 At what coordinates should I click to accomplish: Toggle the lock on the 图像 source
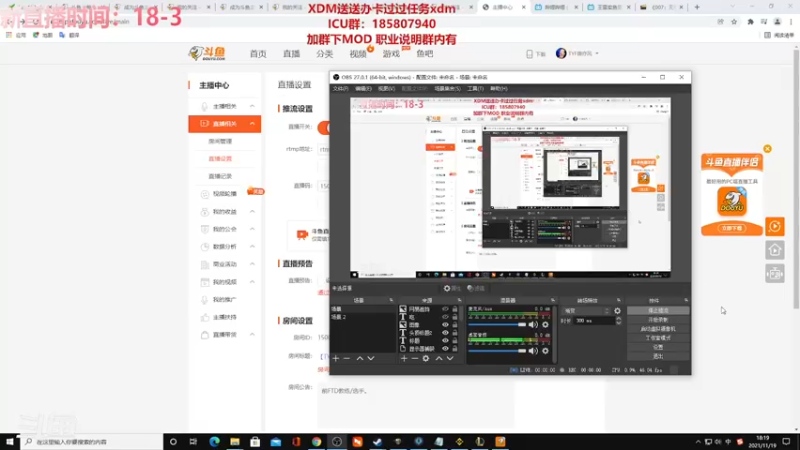(455, 325)
